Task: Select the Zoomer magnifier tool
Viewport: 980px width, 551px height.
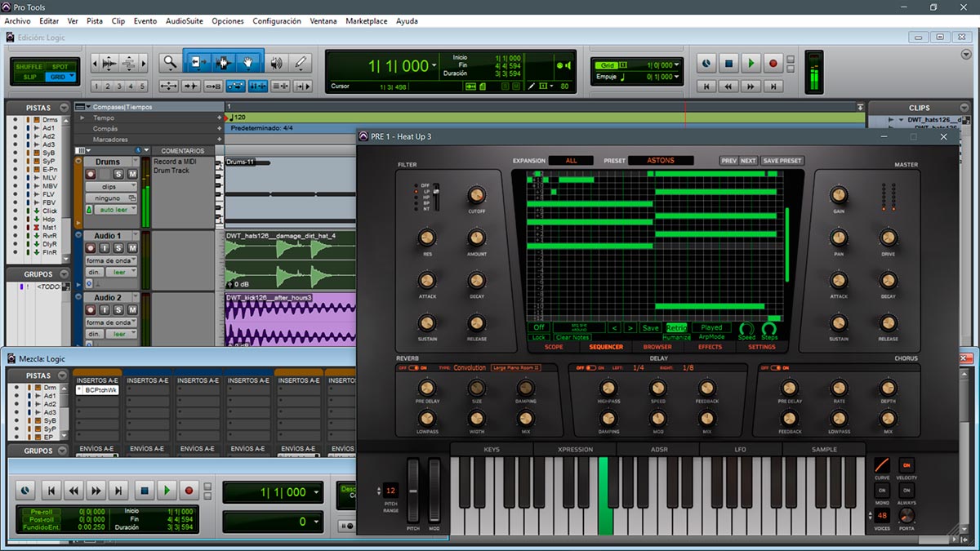Action: [x=169, y=62]
